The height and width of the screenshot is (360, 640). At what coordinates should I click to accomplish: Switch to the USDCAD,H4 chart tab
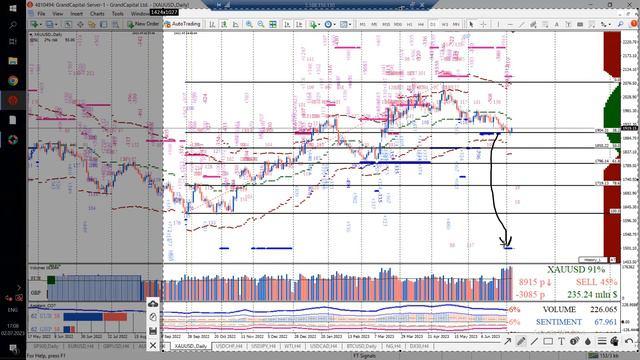[324, 346]
